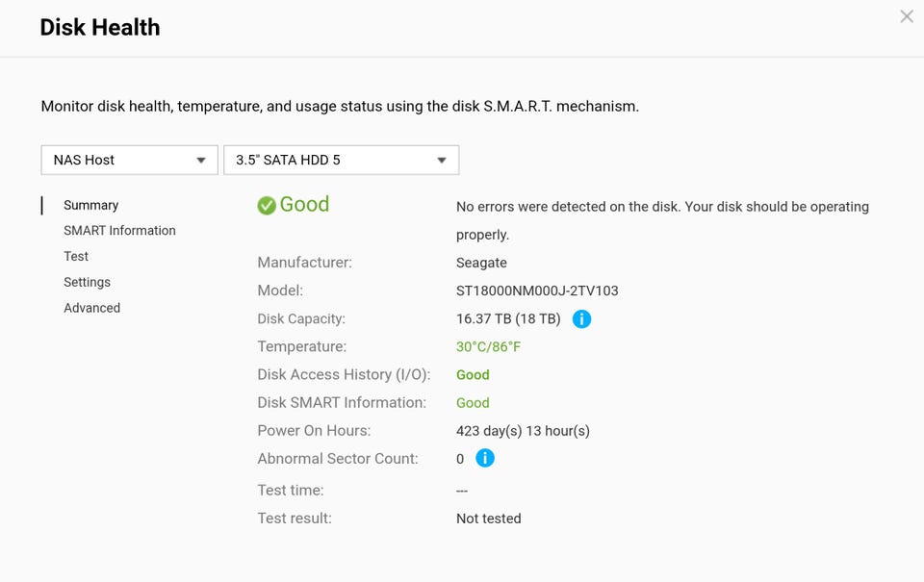Go to the Settings tab
Screen dimensions: 924x582
click(x=87, y=282)
